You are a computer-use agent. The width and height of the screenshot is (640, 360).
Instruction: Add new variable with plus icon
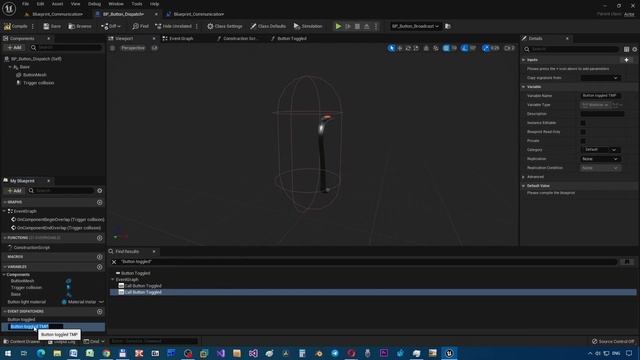100,267
